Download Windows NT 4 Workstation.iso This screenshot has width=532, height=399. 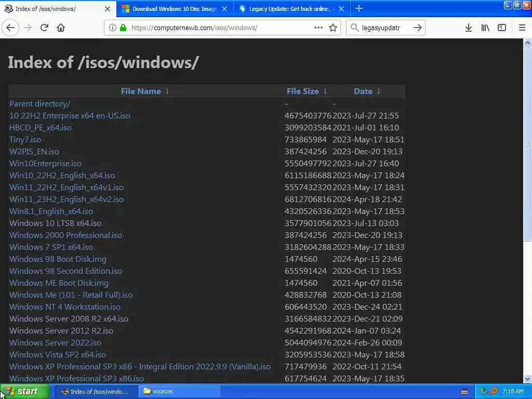point(65,307)
